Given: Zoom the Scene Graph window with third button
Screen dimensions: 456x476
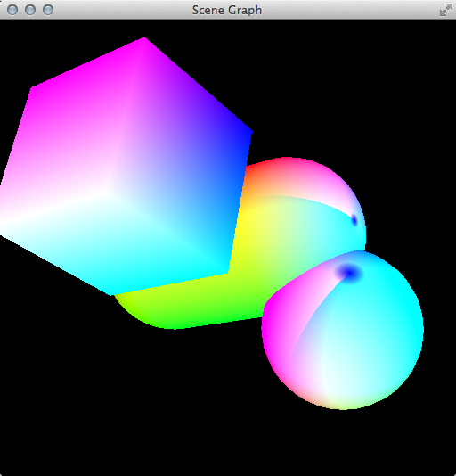Looking at the screenshot, I should (x=48, y=10).
